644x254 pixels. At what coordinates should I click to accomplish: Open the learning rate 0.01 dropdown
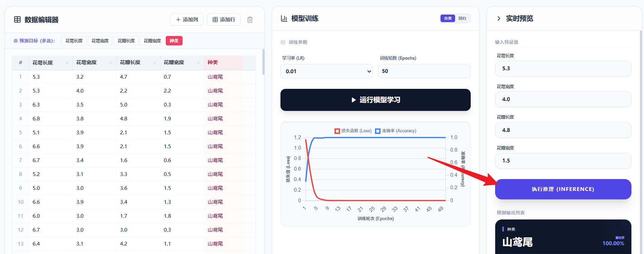[327, 71]
